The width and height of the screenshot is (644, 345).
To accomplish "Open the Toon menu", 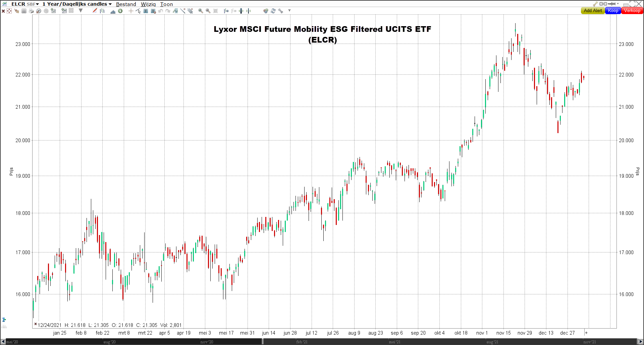I will click(x=166, y=4).
